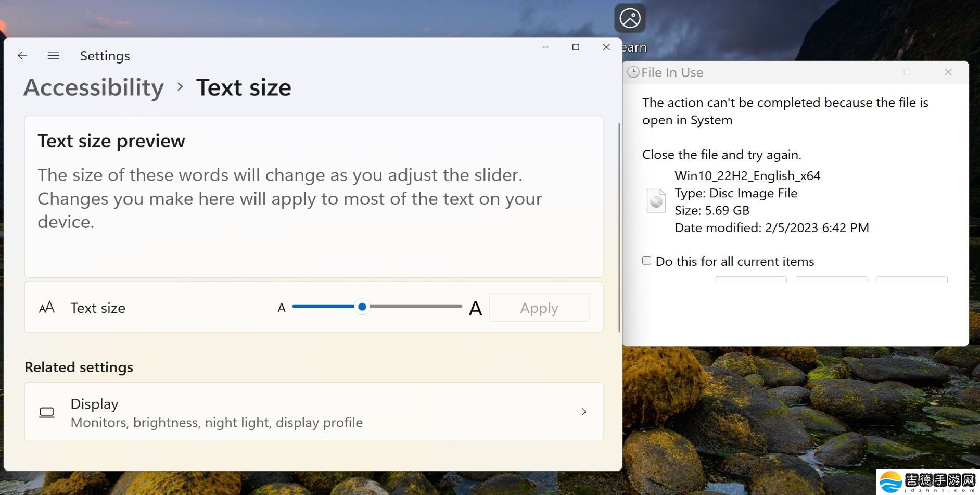Maximize the Settings window
Image resolution: width=980 pixels, height=495 pixels.
[576, 47]
